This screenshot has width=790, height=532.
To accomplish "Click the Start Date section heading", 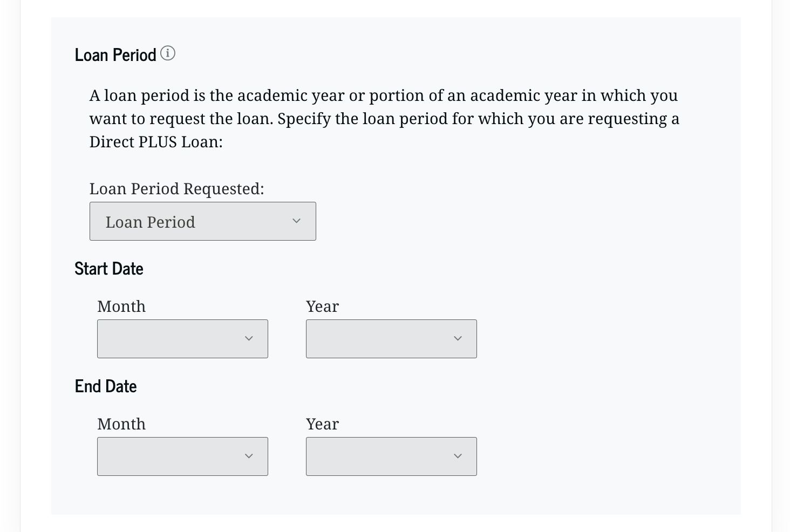I will tap(108, 268).
